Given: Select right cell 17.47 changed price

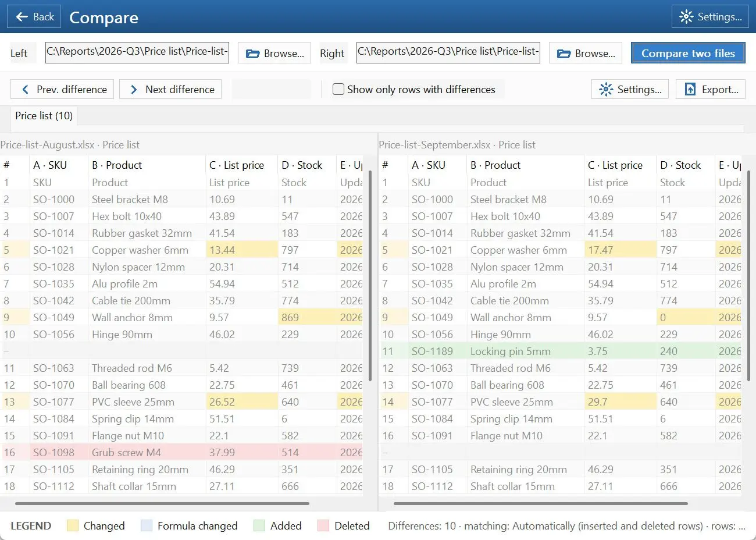Looking at the screenshot, I should pos(621,250).
